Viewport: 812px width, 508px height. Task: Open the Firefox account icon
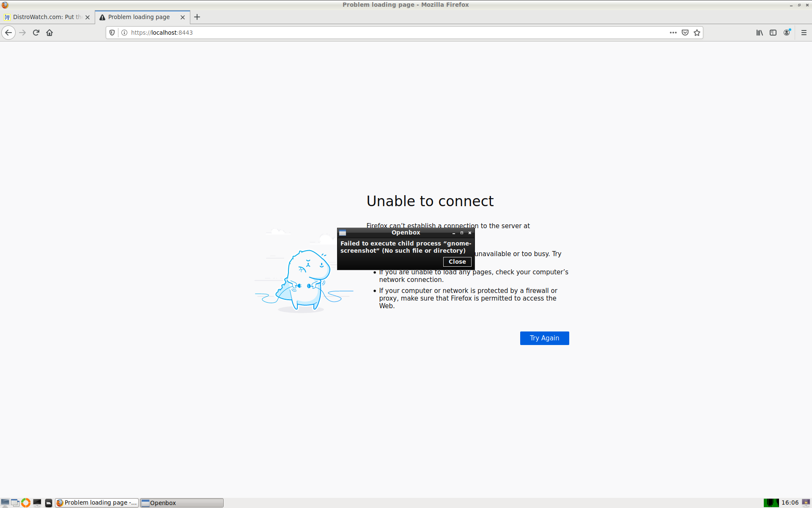click(787, 33)
